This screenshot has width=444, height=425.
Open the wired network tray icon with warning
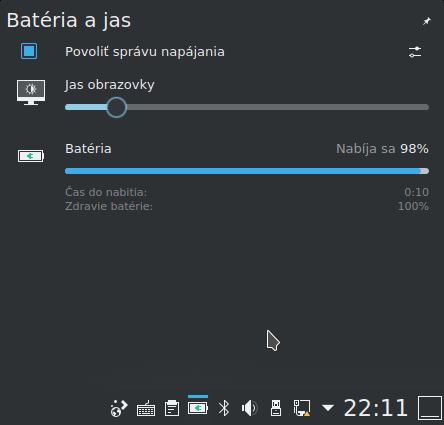click(302, 408)
